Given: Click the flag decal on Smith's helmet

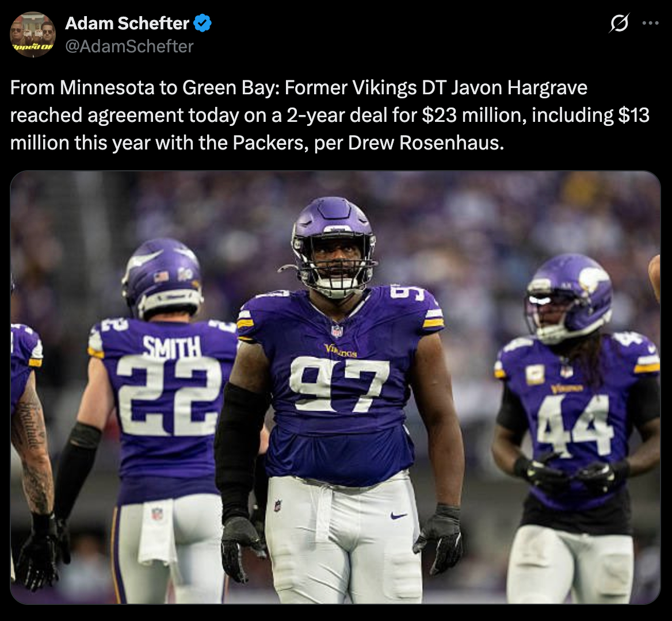Looking at the screenshot, I should (161, 277).
